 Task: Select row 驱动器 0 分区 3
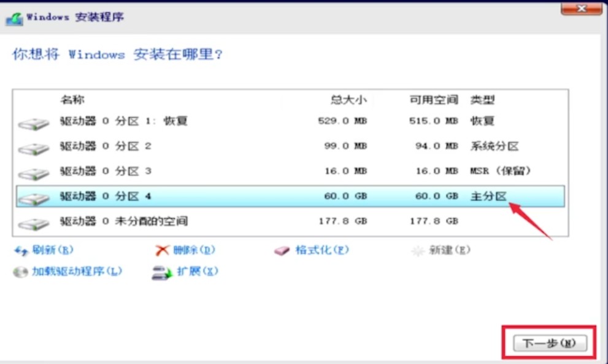[290, 171]
